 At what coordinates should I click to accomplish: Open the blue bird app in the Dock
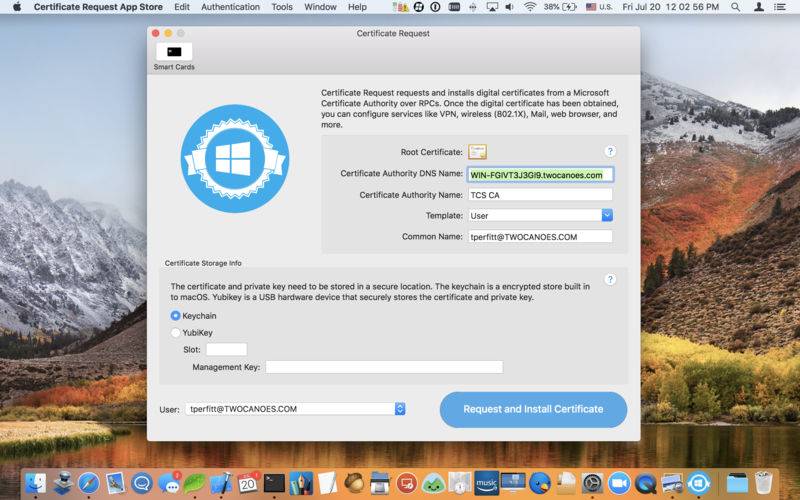539,483
